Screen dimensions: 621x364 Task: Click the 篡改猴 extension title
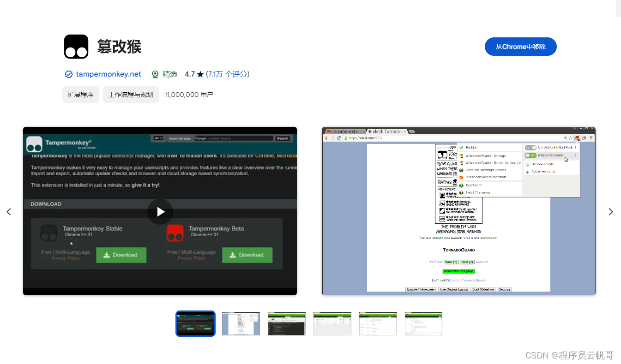click(119, 47)
